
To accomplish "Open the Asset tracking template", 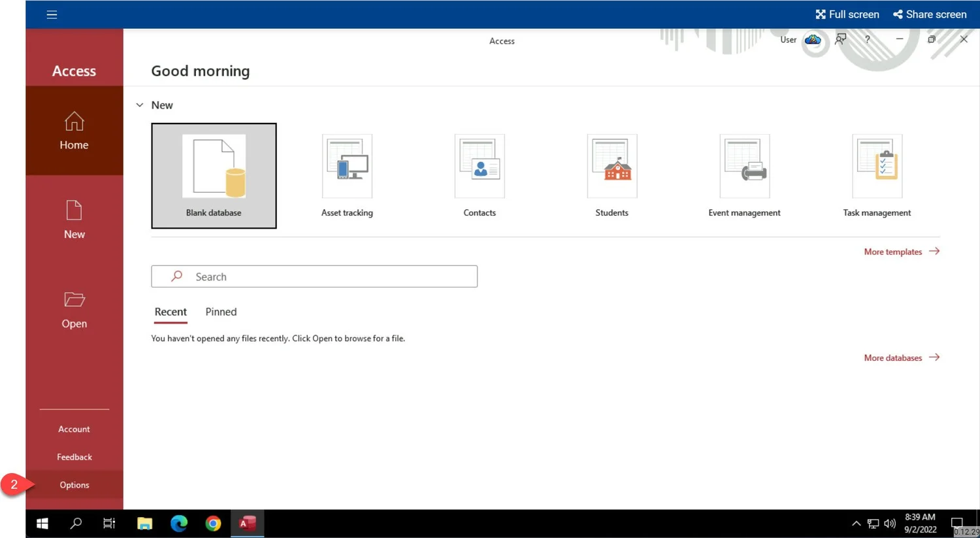I will pyautogui.click(x=346, y=166).
